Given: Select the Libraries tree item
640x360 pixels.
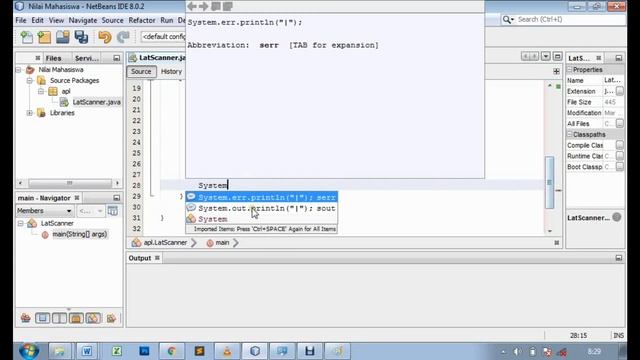Looking at the screenshot, I should click(x=62, y=113).
